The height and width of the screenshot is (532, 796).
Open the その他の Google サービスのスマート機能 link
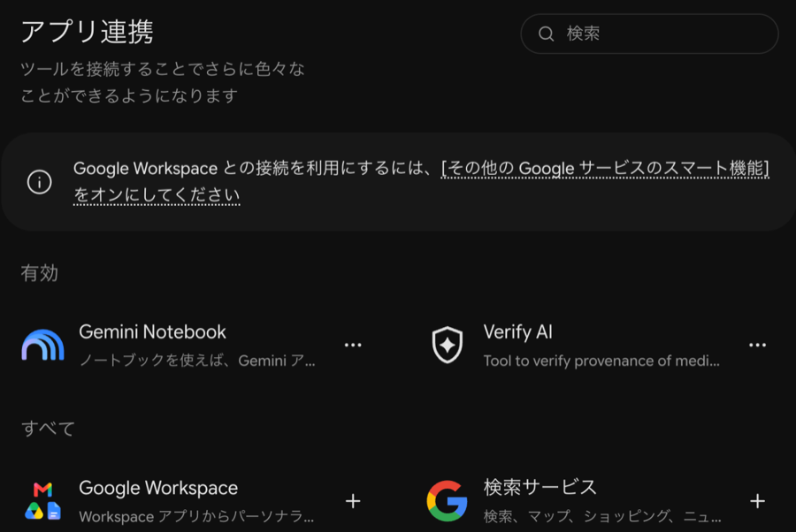[x=421, y=181]
